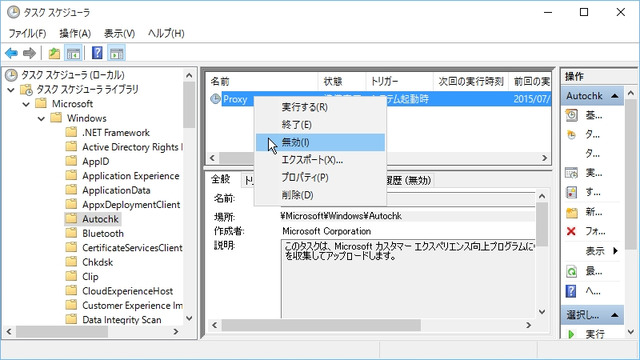Select the Active Directory Rights folder
Image resolution: width=640 pixels, height=360 pixels.
pyautogui.click(x=132, y=147)
